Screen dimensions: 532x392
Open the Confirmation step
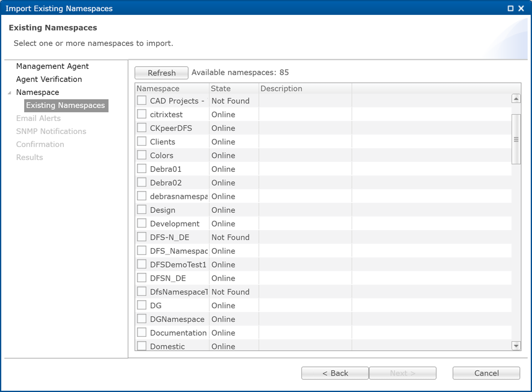tap(40, 145)
